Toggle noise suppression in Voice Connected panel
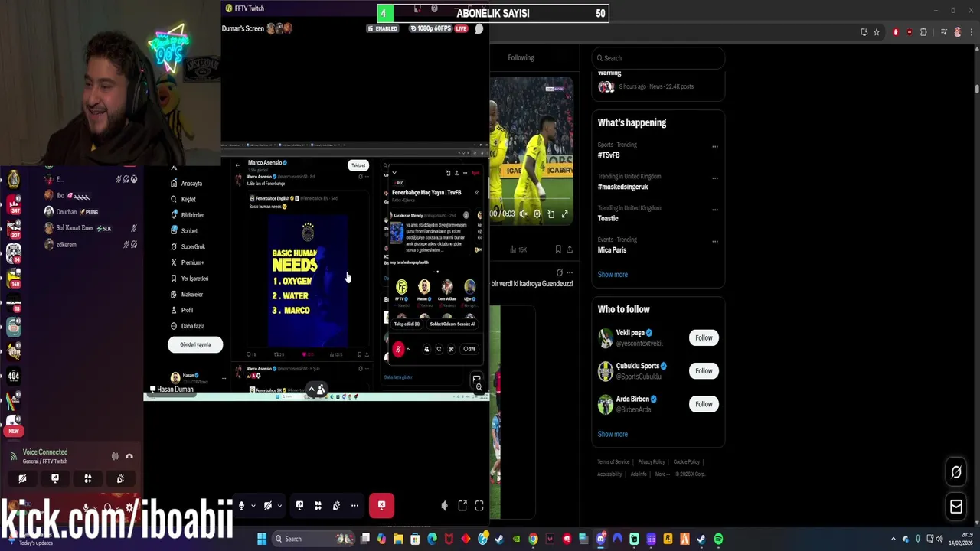The width and height of the screenshot is (980, 551). point(116,457)
